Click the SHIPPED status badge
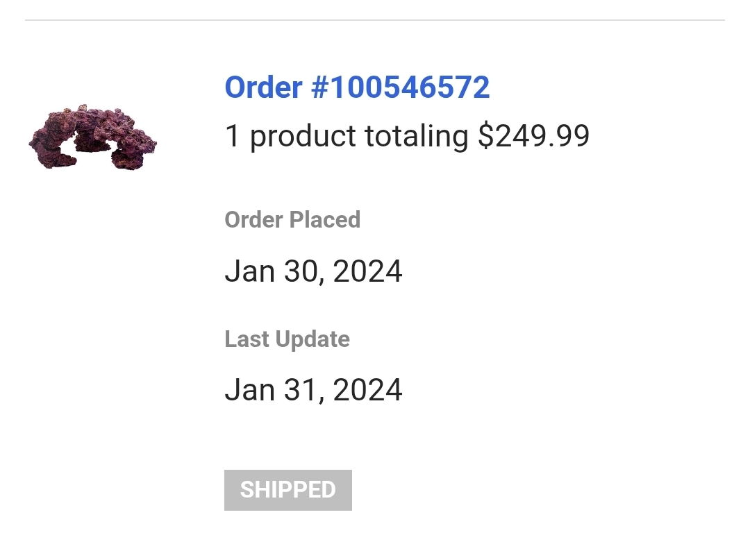The width and height of the screenshot is (750, 560). 288,490
